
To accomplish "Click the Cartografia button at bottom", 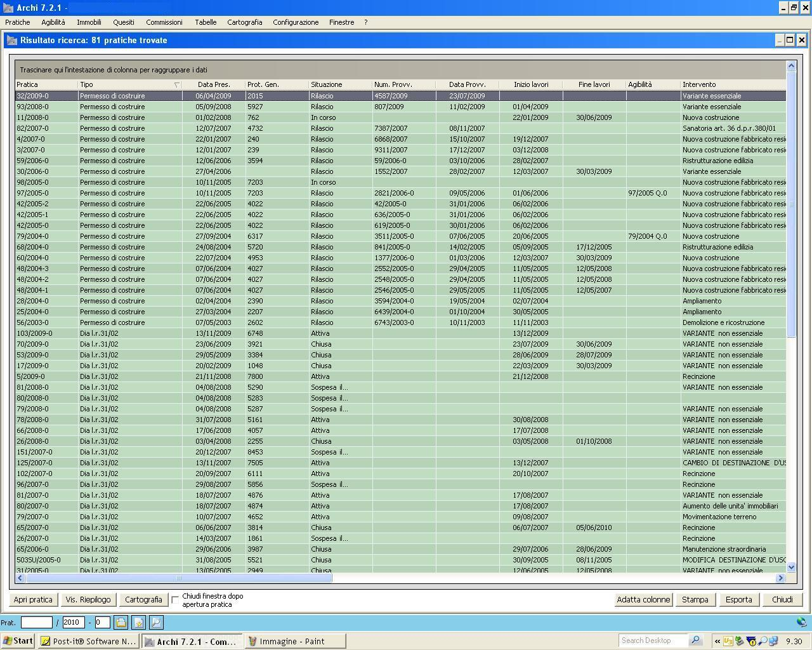I will [x=143, y=600].
